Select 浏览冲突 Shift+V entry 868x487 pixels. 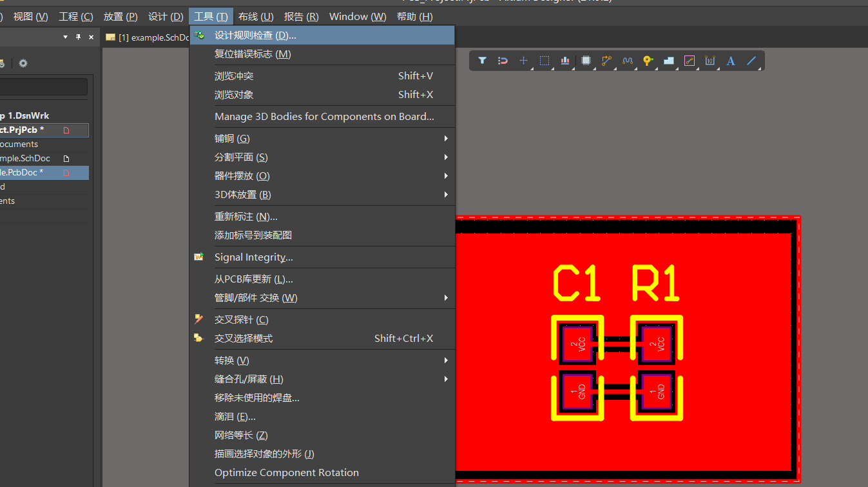pos(322,76)
